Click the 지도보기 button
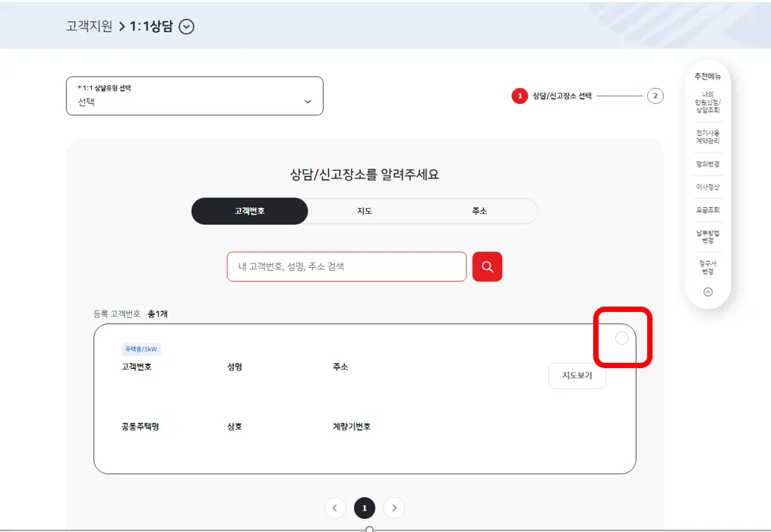 pyautogui.click(x=577, y=376)
